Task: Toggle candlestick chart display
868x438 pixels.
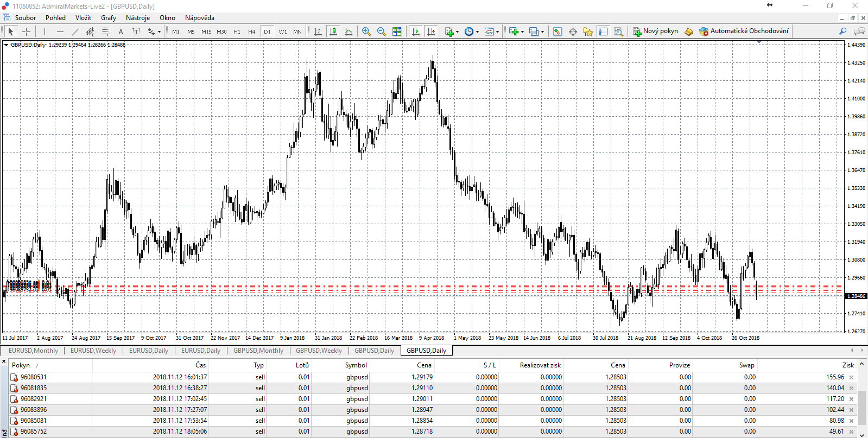Action: pyautogui.click(x=333, y=31)
